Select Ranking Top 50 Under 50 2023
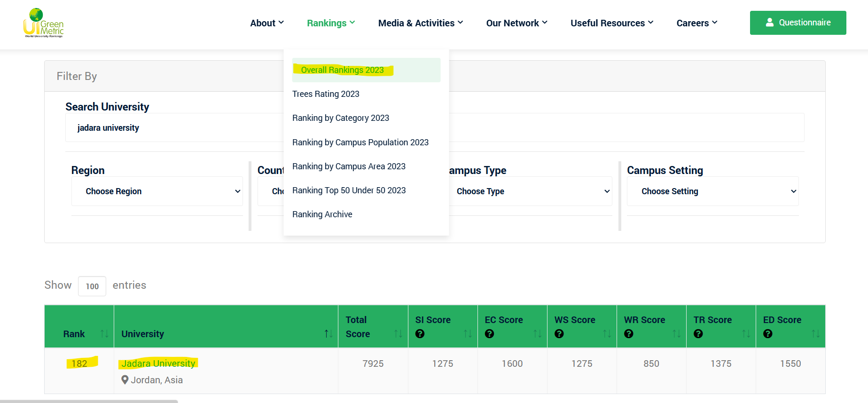 [349, 190]
